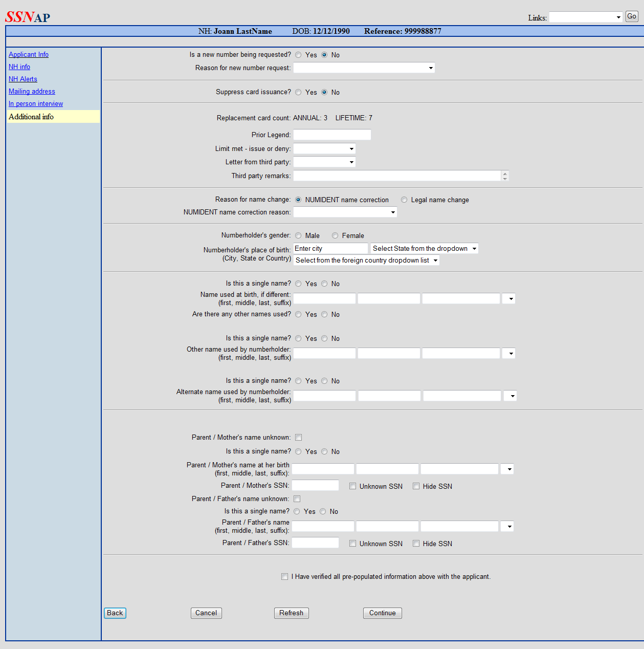The width and height of the screenshot is (644, 649).
Task: Open NUMIDENT name correction reason dropdown
Action: click(x=345, y=212)
